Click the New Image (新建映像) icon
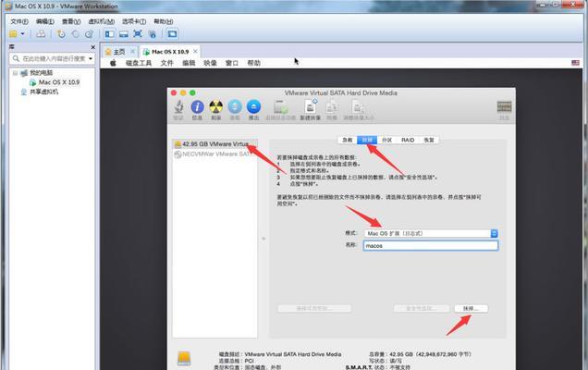Image resolution: width=588 pixels, height=370 pixels. tap(310, 107)
